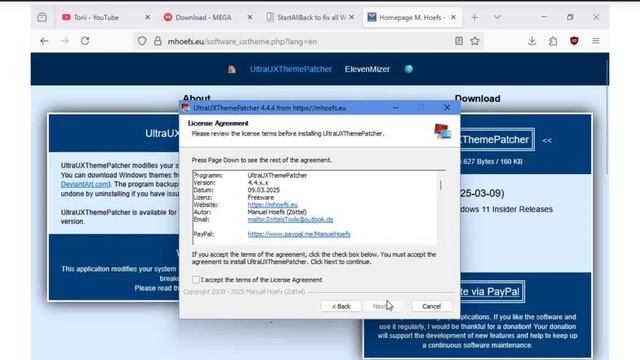640x360 pixels.
Task: Bookmark this page with the star
Action: 475,41
